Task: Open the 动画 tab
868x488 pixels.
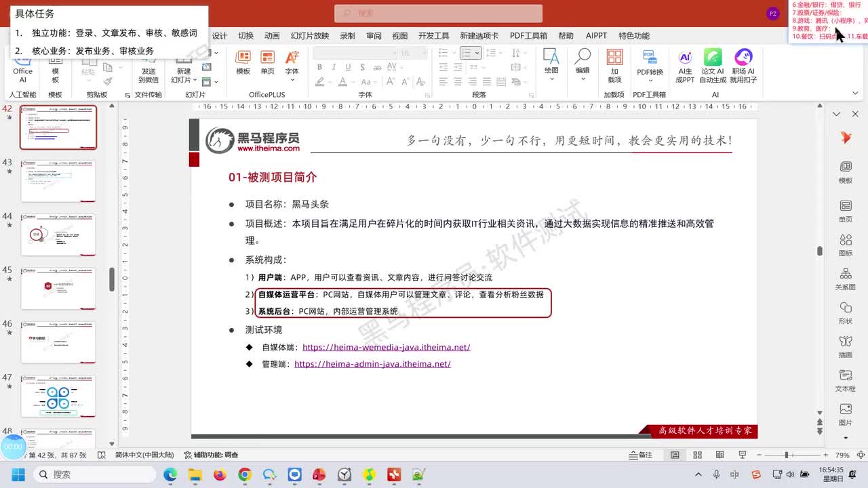Action: pyautogui.click(x=272, y=36)
